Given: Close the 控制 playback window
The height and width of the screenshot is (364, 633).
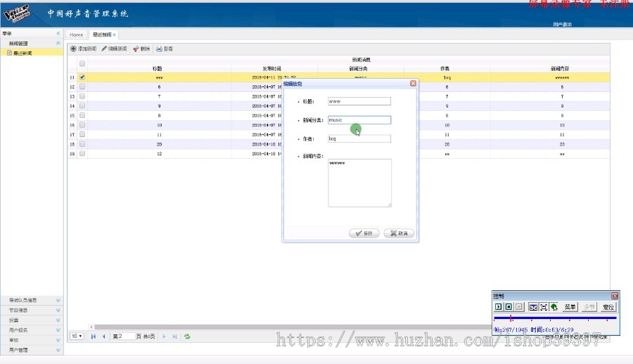Looking at the screenshot, I should [x=615, y=296].
